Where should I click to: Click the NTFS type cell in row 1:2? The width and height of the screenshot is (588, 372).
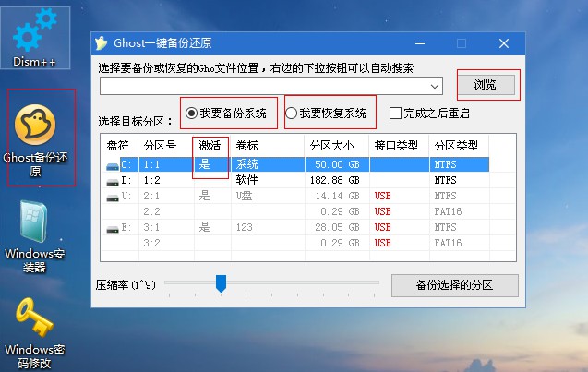tap(445, 180)
